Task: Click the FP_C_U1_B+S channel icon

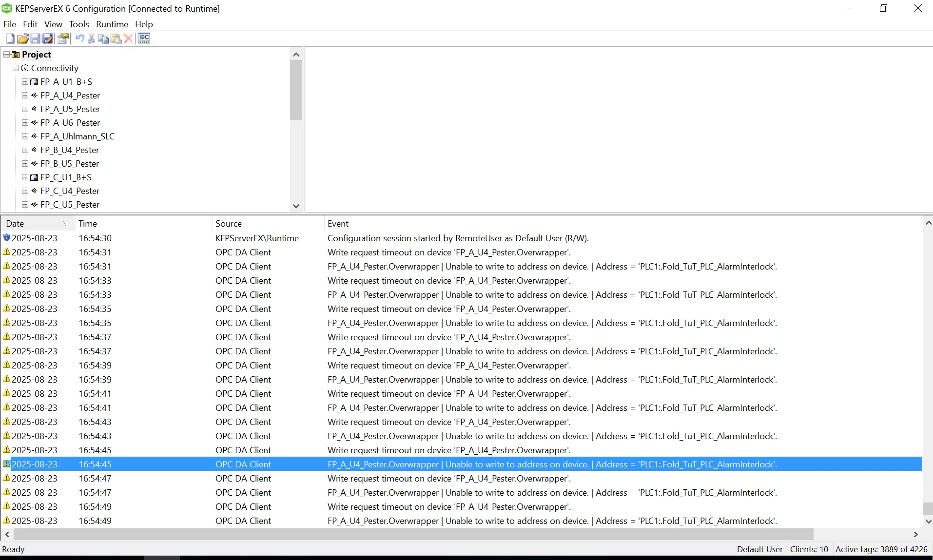Action: (x=34, y=177)
